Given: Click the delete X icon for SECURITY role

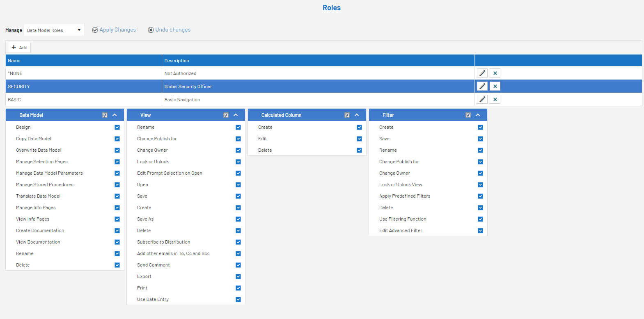Looking at the screenshot, I should pos(495,86).
